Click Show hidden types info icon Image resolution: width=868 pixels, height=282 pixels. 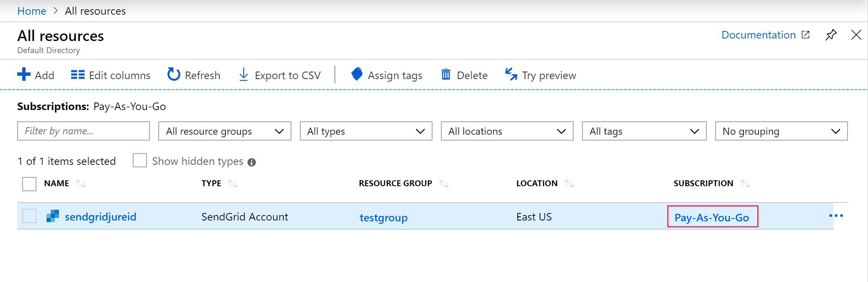tap(252, 162)
